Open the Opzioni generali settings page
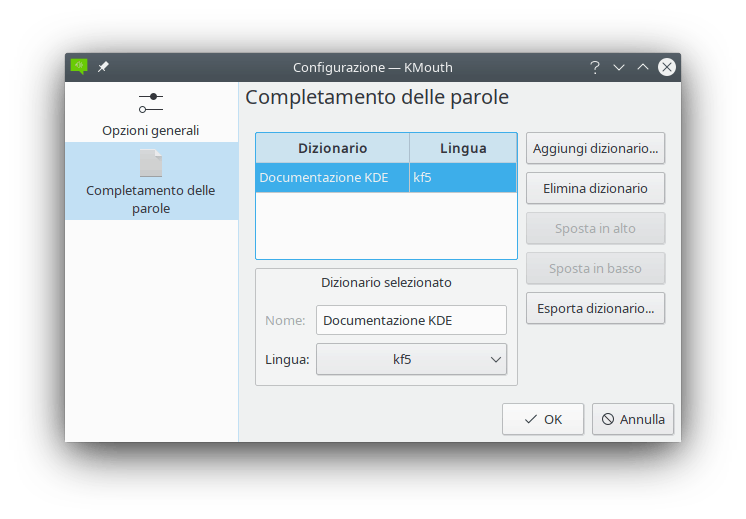The image size is (746, 519). tap(151, 130)
